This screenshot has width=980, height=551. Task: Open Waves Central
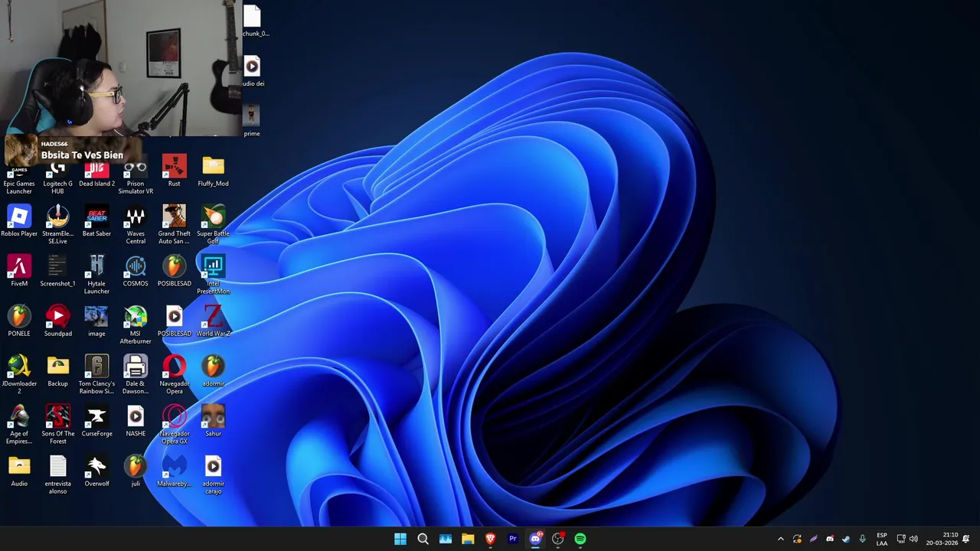[x=136, y=225]
